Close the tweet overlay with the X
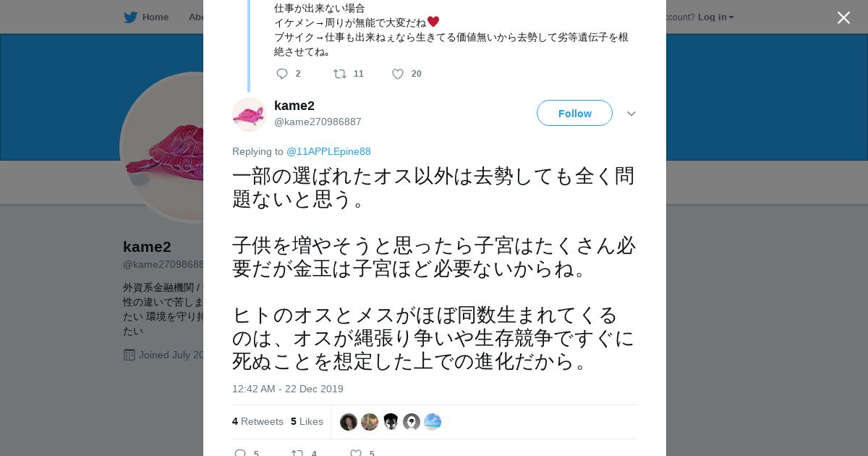 [843, 17]
